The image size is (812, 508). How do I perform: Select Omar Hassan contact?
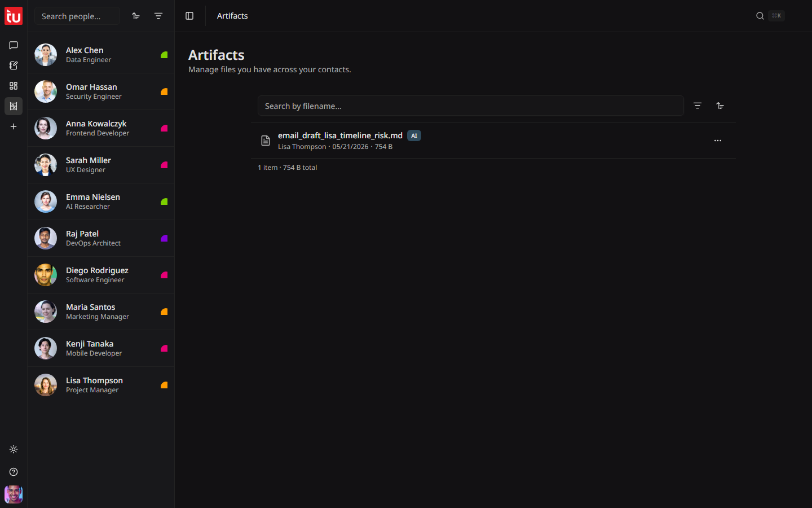[101, 91]
